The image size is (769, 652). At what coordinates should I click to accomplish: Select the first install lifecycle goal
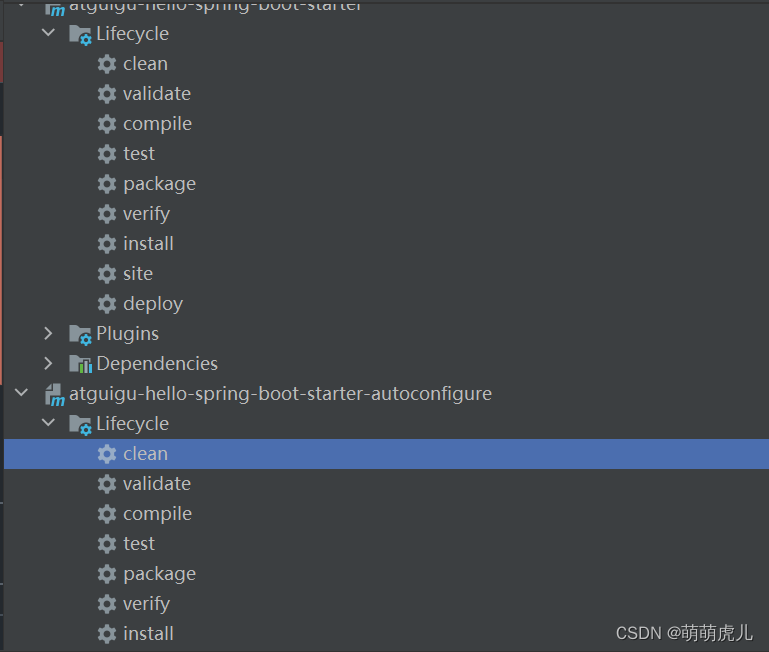point(148,244)
